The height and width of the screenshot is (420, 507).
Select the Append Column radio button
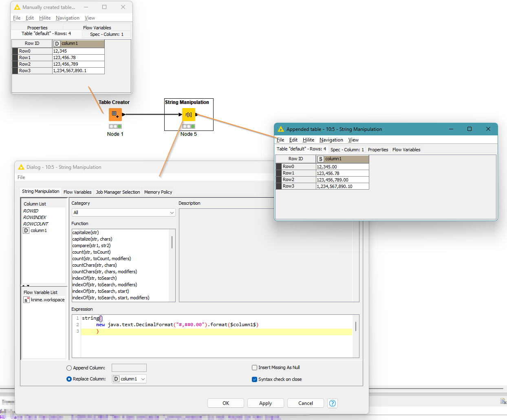[x=69, y=368]
